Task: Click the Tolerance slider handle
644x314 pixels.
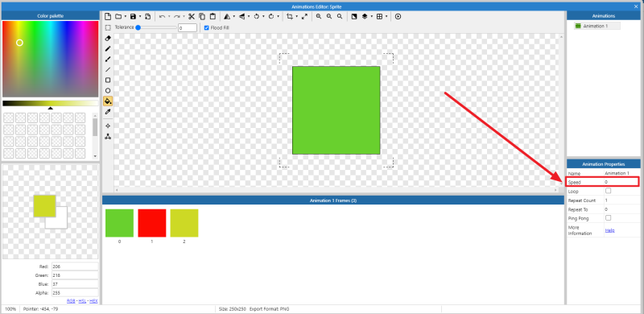Action: pyautogui.click(x=138, y=27)
